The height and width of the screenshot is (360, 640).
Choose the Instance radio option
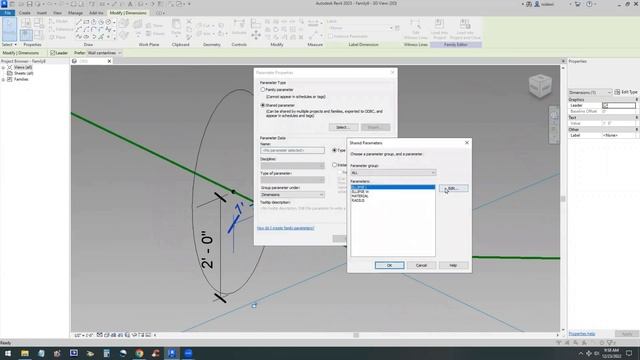pyautogui.click(x=334, y=165)
